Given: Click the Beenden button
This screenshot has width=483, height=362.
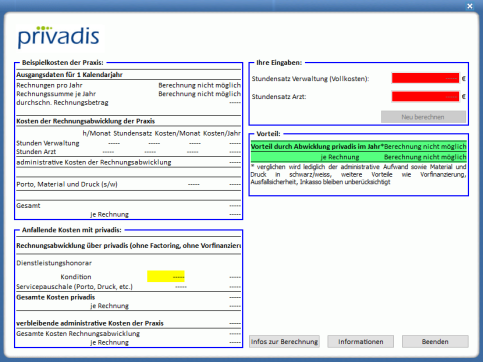Looking at the screenshot, I should [x=435, y=342].
